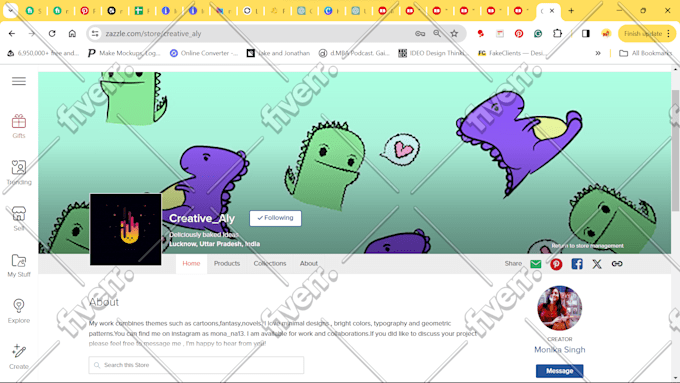Open Trending in the sidebar
Image resolution: width=680 pixels, height=383 pixels.
pyautogui.click(x=19, y=172)
